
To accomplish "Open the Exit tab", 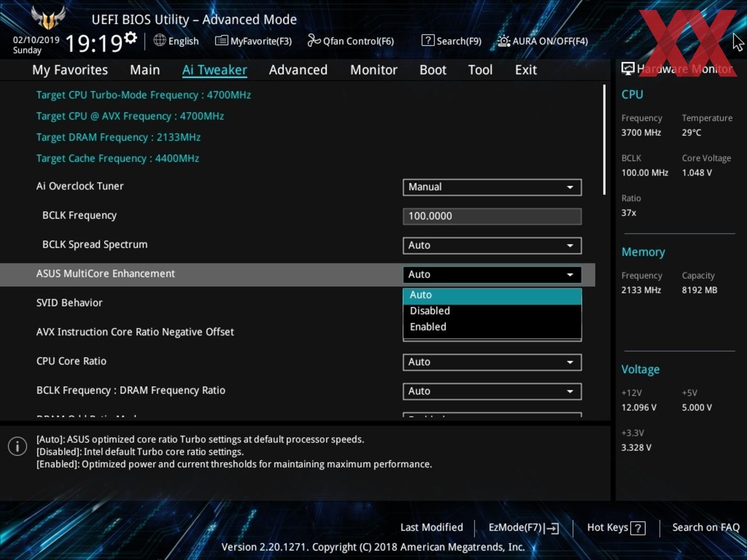I will 526,70.
